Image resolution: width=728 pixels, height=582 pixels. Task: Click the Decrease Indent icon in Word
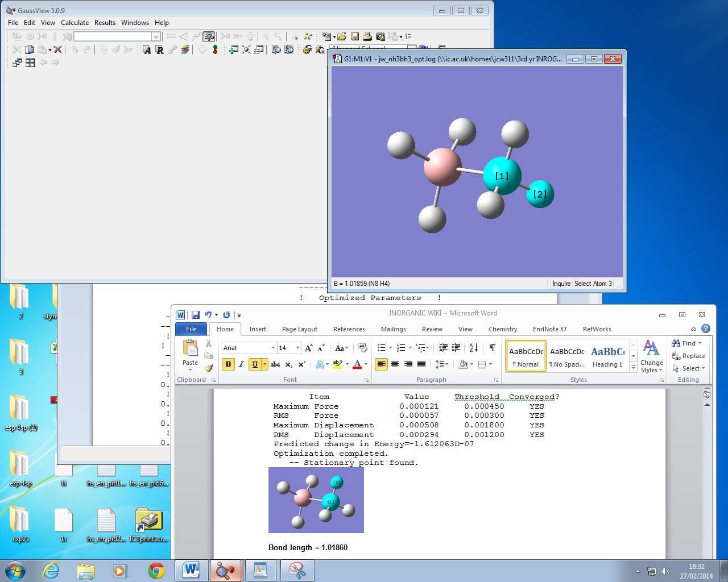click(x=443, y=348)
